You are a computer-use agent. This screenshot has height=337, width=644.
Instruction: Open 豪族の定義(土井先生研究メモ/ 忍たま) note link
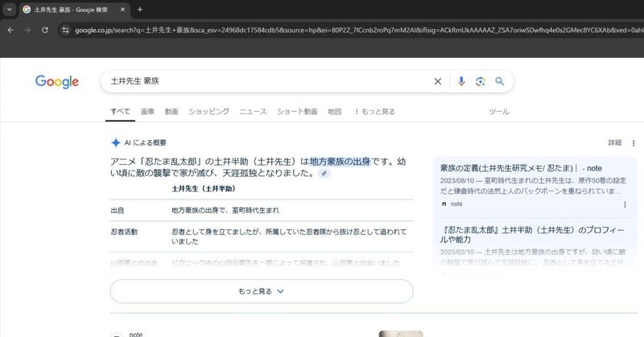pos(521,168)
